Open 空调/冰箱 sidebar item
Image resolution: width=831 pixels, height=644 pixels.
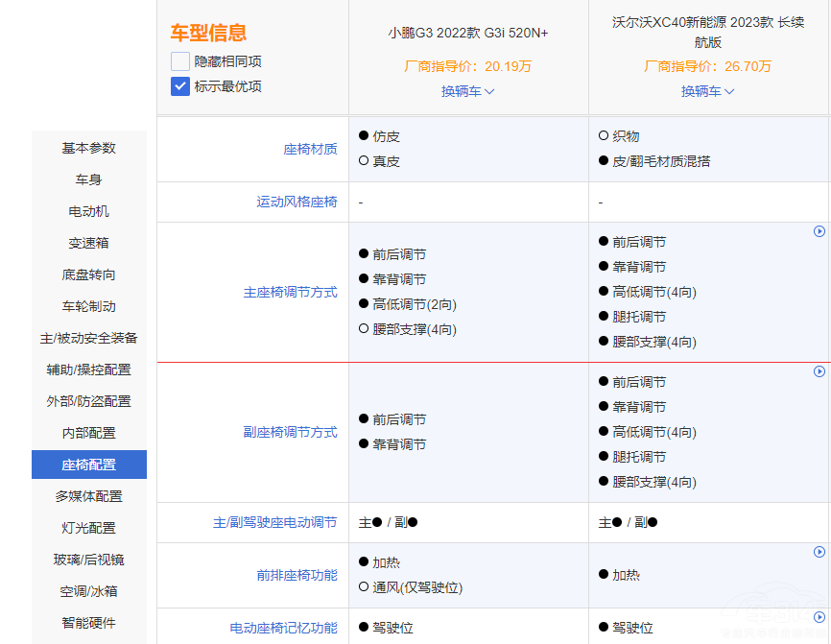pyautogui.click(x=89, y=591)
